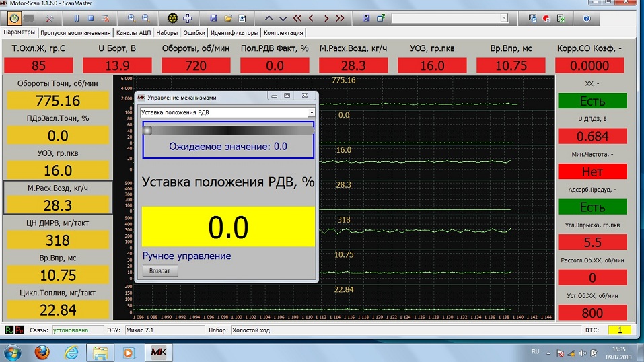Step back with the single left arrow
The width and height of the screenshot is (644, 362).
[x=312, y=18]
